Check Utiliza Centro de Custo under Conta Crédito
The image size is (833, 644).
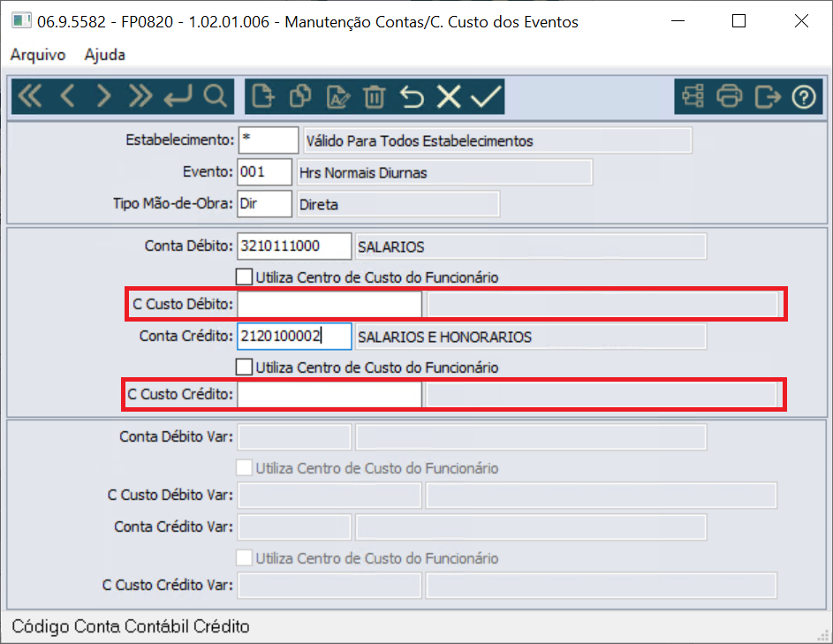pyautogui.click(x=245, y=367)
